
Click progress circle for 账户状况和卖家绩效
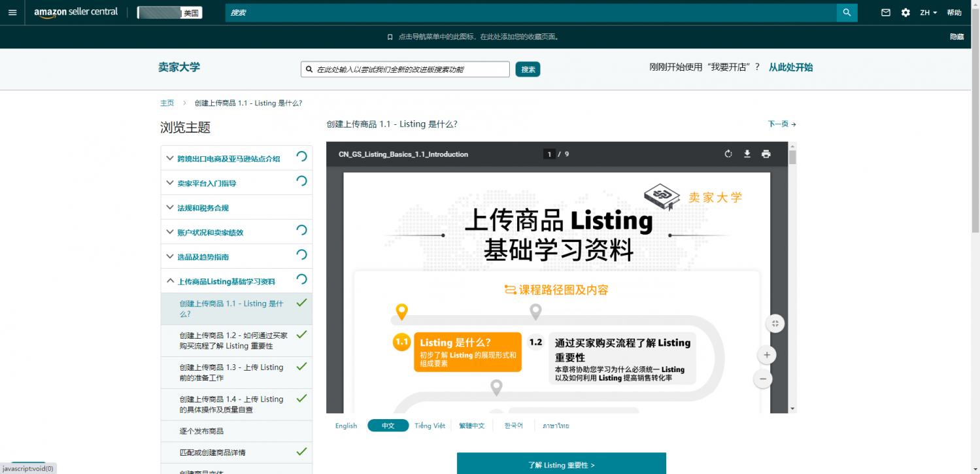pyautogui.click(x=301, y=230)
